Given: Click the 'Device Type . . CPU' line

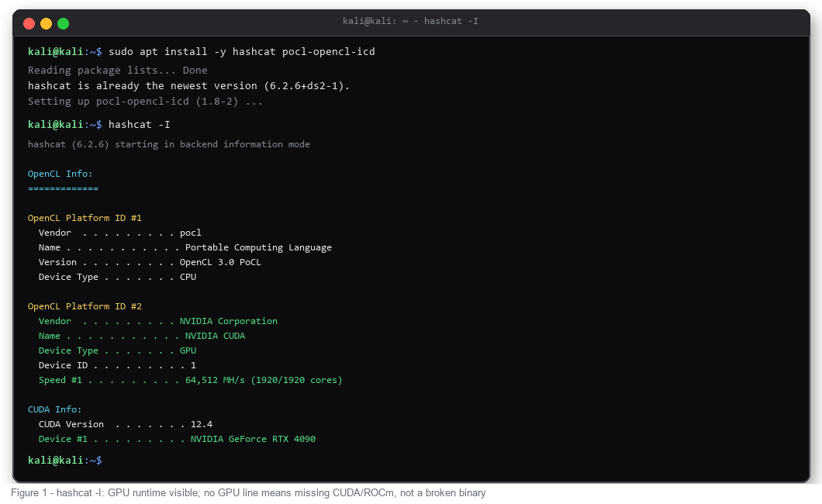Looking at the screenshot, I should 117,277.
